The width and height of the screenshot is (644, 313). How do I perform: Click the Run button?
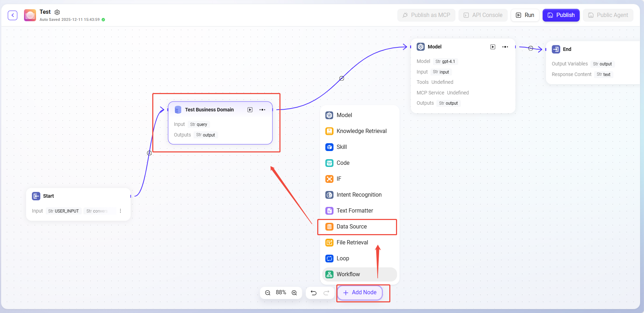click(525, 15)
